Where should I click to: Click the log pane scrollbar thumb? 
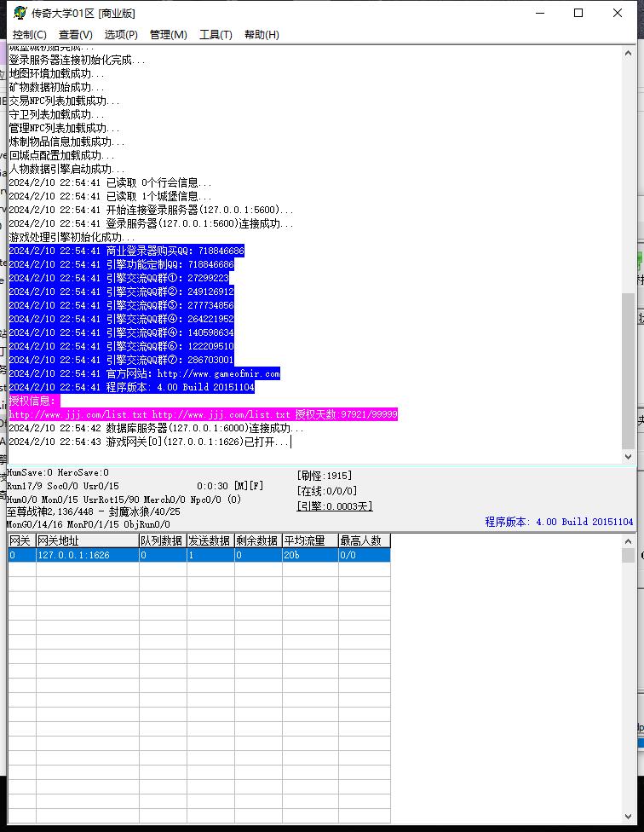(628, 371)
